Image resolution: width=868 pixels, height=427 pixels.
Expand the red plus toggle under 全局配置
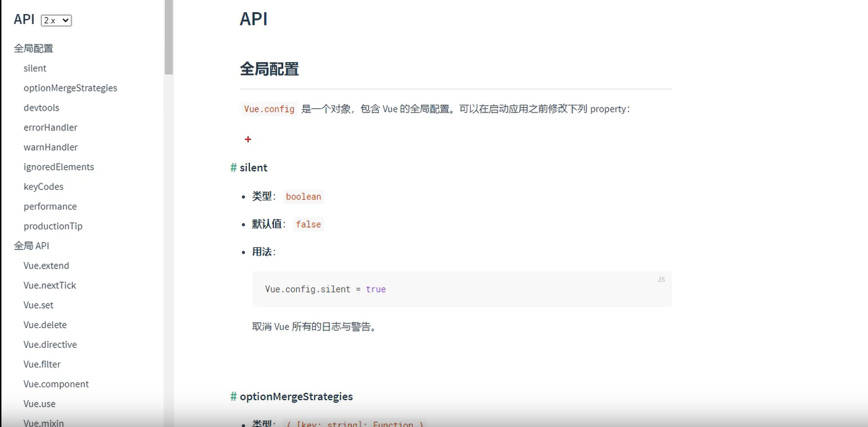click(248, 140)
